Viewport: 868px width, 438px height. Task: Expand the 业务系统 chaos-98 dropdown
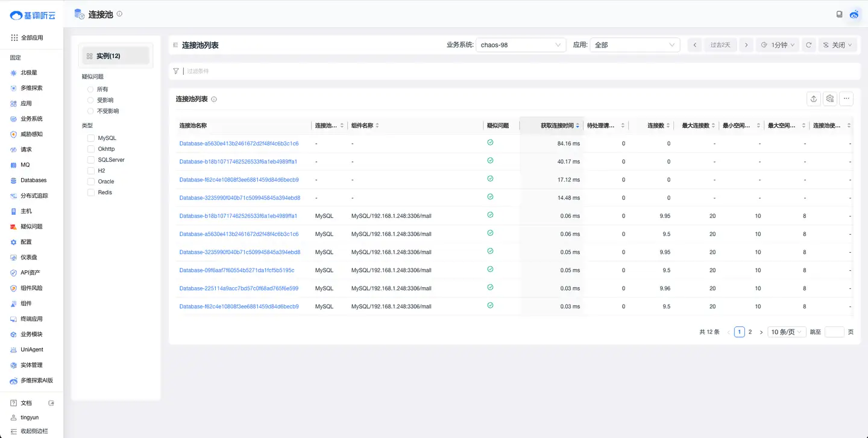521,45
